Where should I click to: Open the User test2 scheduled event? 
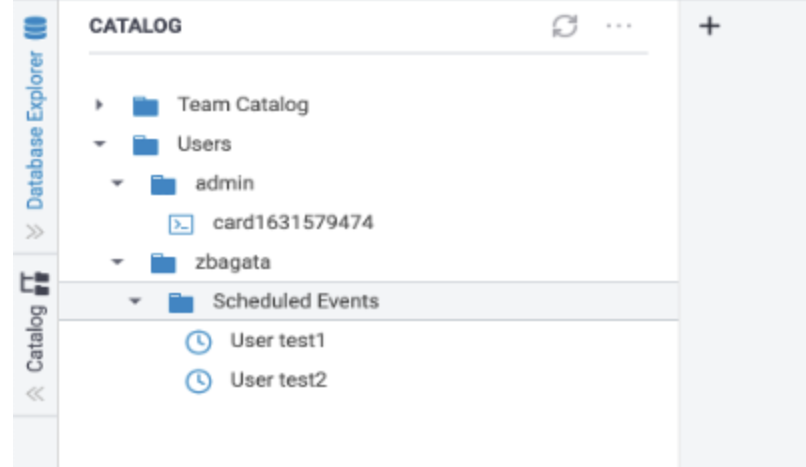(279, 380)
